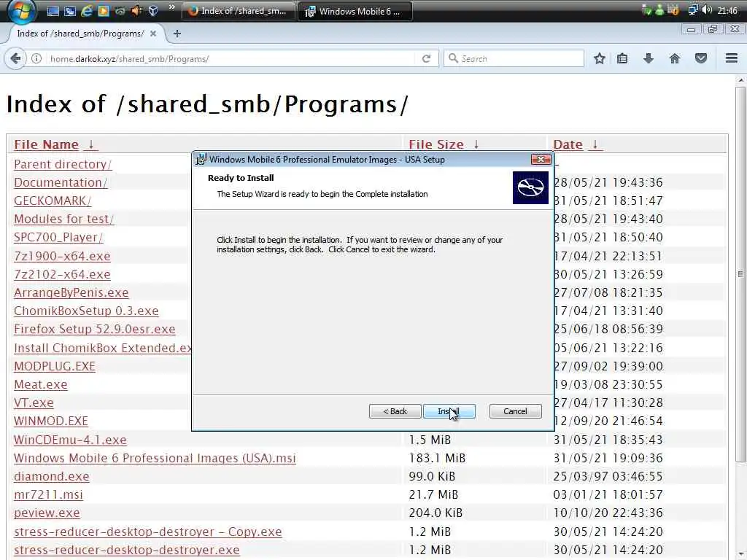Download diamond.exe
This screenshot has height=560, width=747.
52,476
